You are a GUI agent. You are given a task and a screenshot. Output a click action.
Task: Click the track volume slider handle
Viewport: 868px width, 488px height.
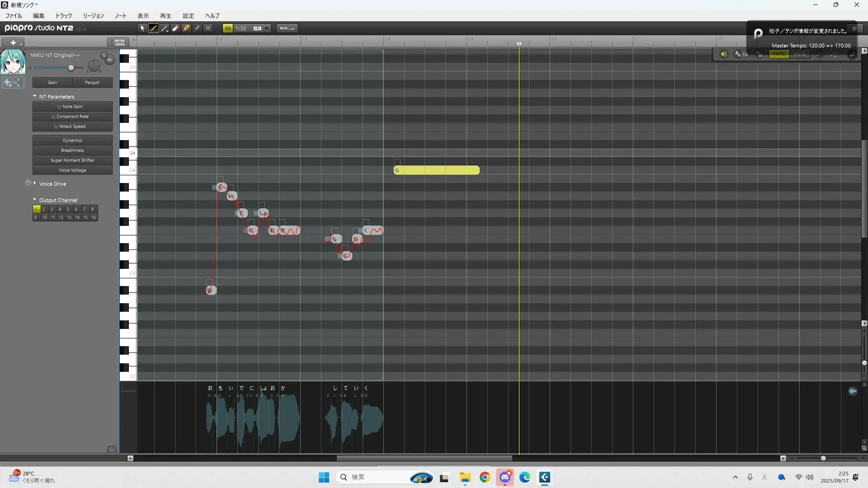tap(71, 68)
